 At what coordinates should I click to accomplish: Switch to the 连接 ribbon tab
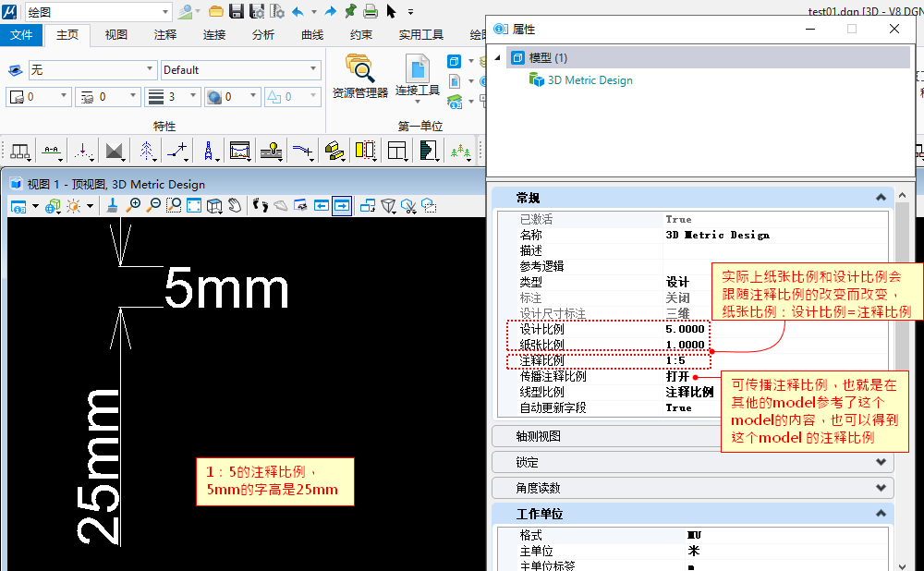pyautogui.click(x=214, y=35)
